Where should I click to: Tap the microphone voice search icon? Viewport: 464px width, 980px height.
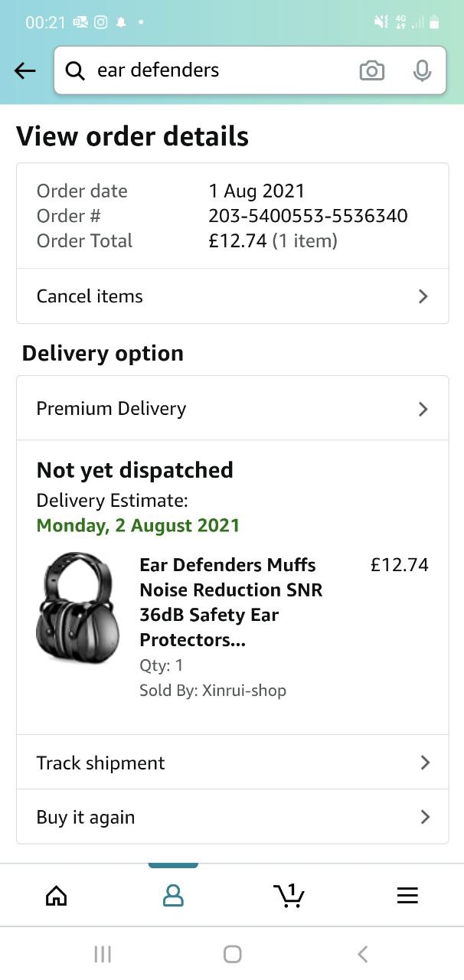coord(421,71)
